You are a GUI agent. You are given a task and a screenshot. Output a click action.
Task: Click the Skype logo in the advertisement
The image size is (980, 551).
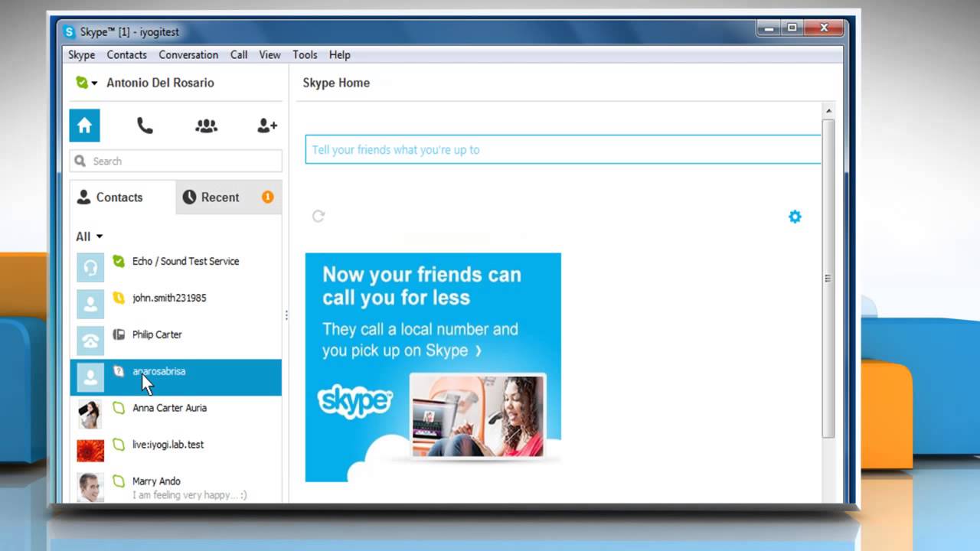click(x=355, y=402)
